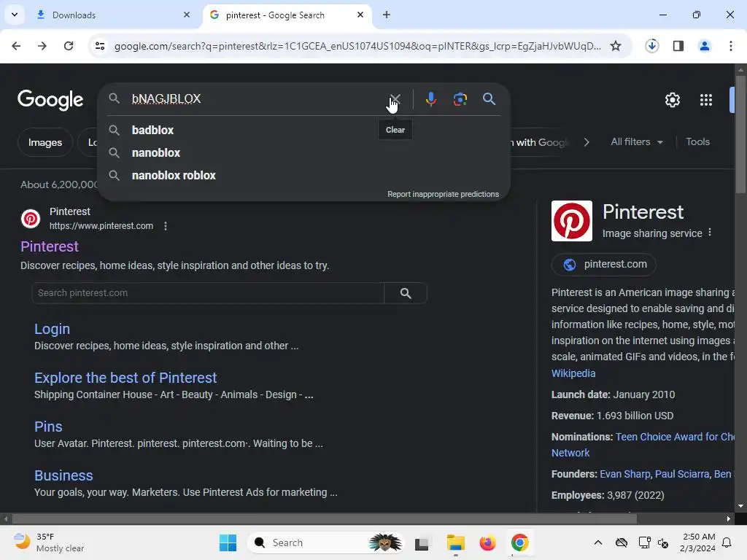747x560 pixels.
Task: Open Google quick settings gear
Action: (x=672, y=100)
